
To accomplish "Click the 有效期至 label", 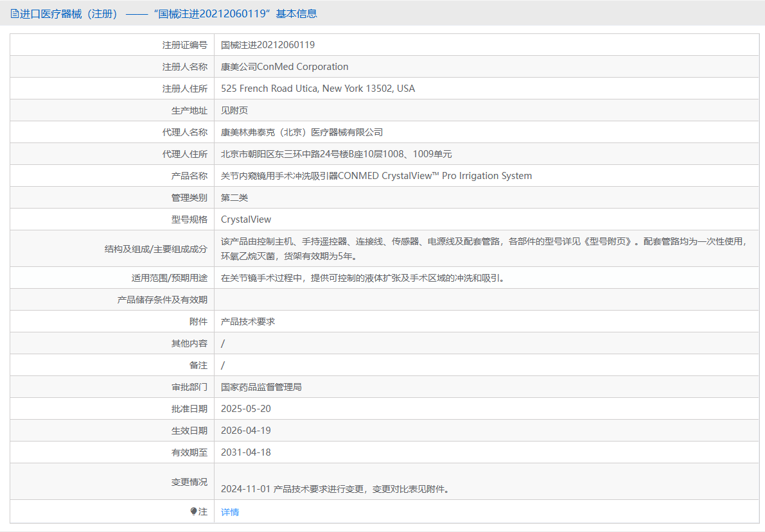I will coord(189,452).
